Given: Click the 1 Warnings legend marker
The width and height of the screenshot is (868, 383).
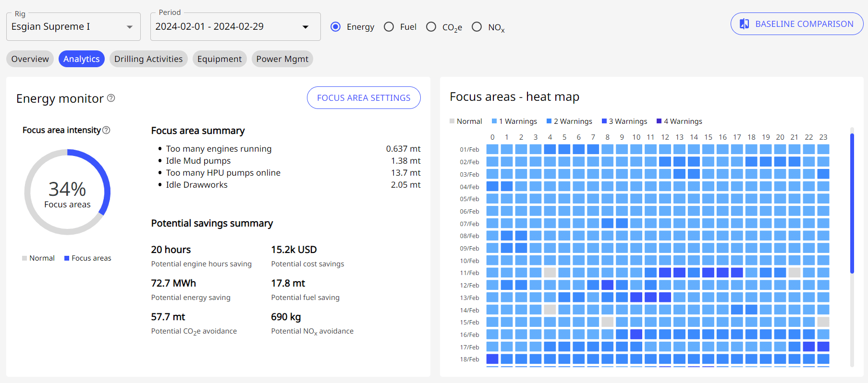Looking at the screenshot, I should pyautogui.click(x=494, y=121).
